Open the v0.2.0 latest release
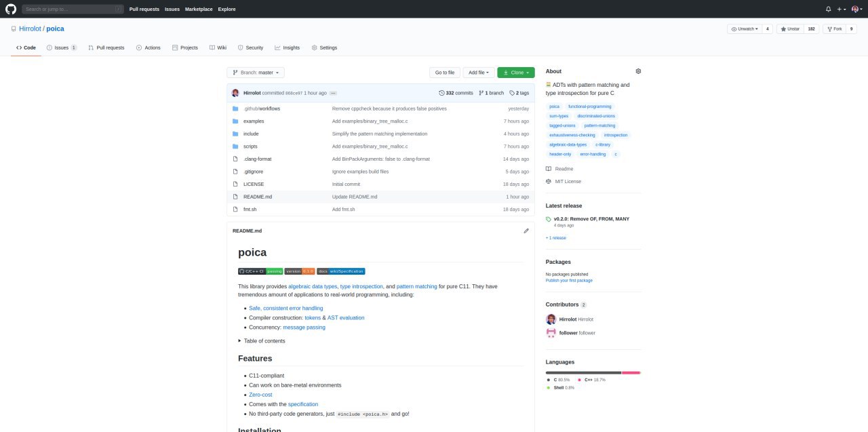 (592, 219)
